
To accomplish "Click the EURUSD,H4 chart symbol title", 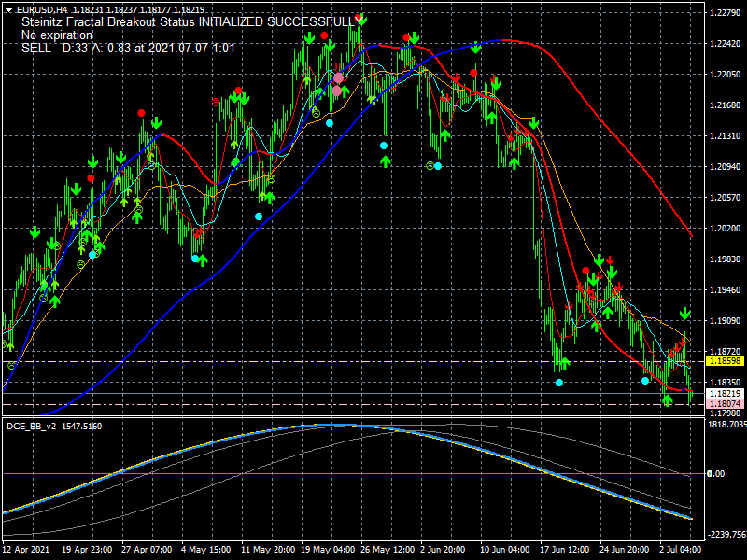I will 42,10.
